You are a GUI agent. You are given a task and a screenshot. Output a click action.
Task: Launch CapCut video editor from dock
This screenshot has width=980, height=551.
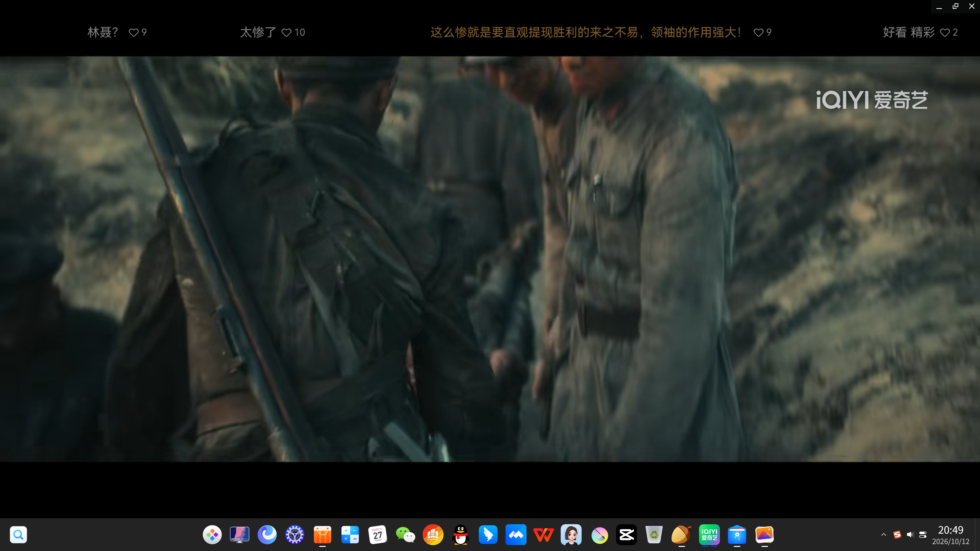[626, 535]
